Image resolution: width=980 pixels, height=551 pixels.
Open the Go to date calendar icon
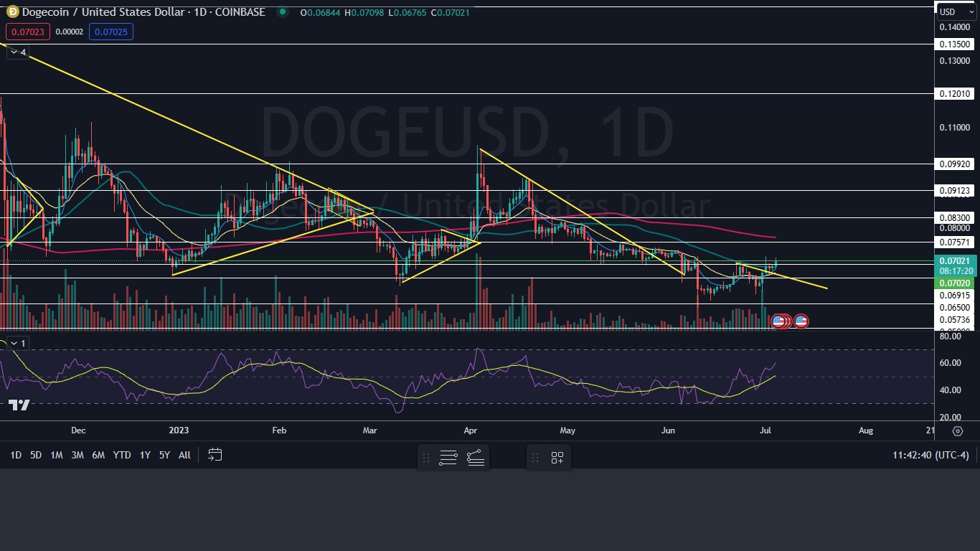coord(215,455)
